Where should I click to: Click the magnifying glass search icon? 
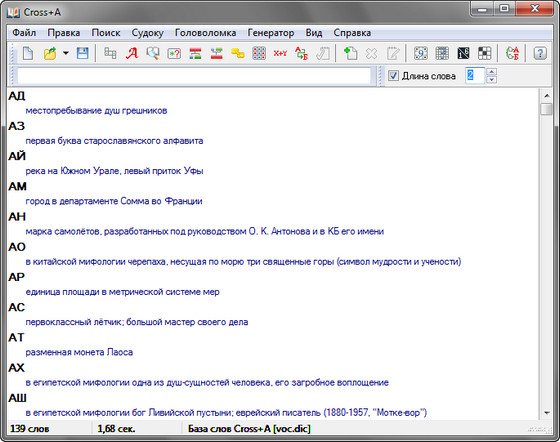pyautogui.click(x=153, y=54)
